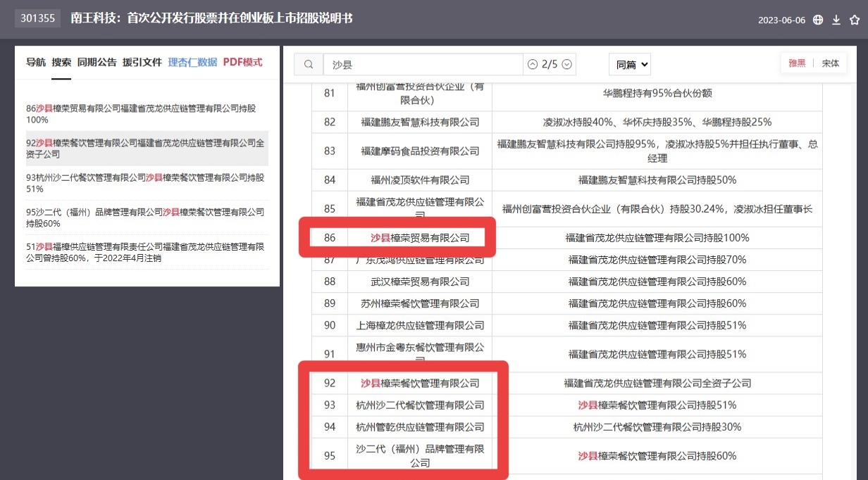Click the magnifier search icon

tap(309, 64)
